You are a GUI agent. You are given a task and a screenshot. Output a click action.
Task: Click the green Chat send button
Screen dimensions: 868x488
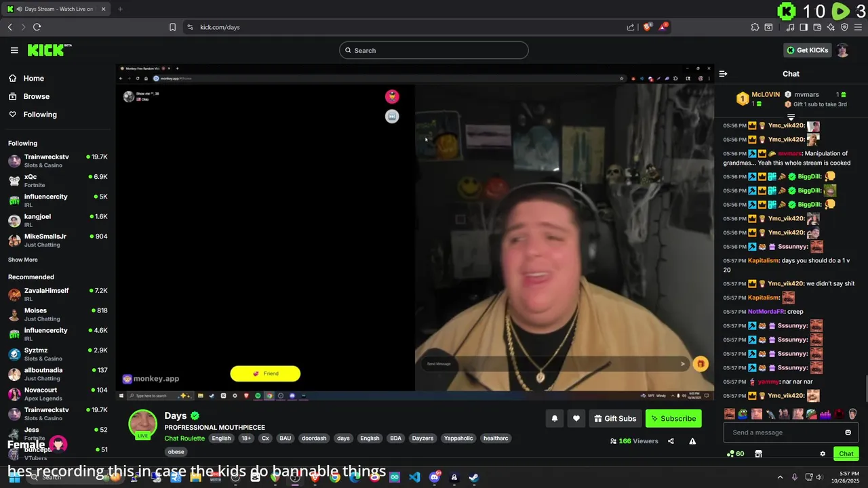(846, 454)
